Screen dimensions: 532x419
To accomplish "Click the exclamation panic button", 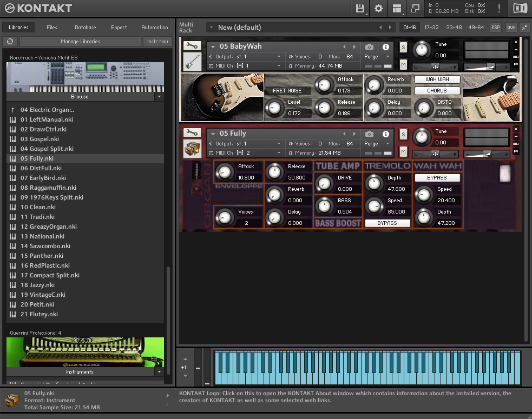I will coord(499,9).
